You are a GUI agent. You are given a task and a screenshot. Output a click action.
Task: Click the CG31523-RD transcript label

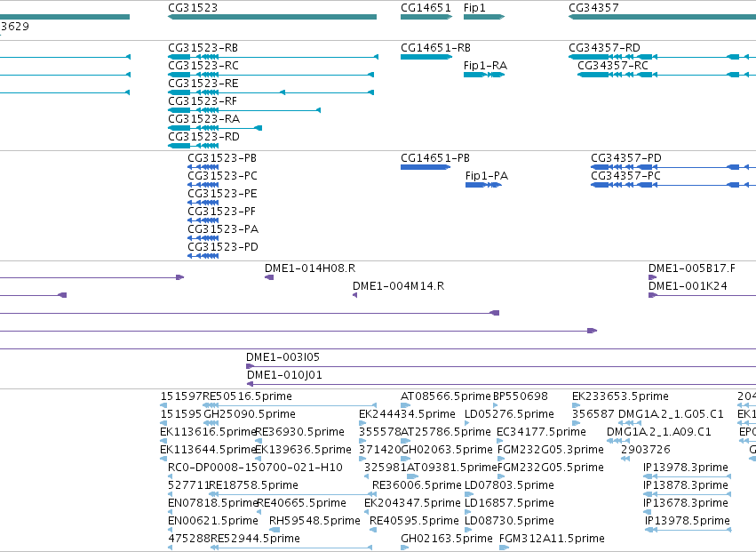[203, 137]
